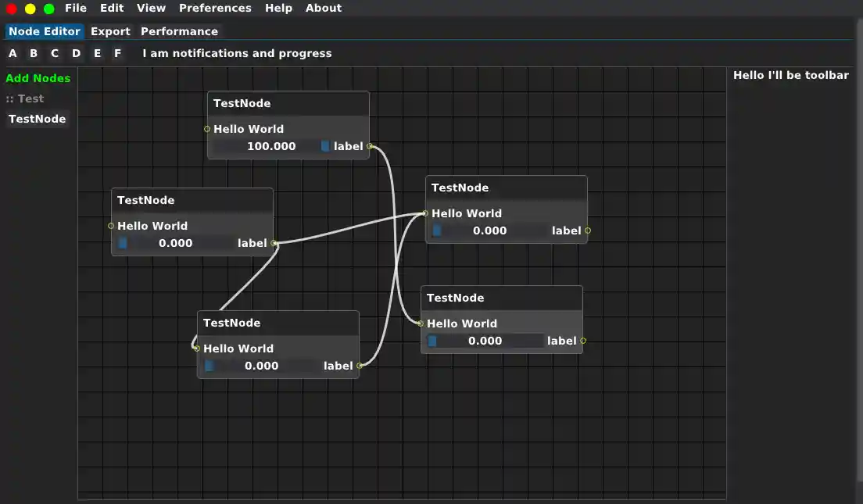The height and width of the screenshot is (504, 863).
Task: Switch to the Performance tab
Action: tap(179, 32)
